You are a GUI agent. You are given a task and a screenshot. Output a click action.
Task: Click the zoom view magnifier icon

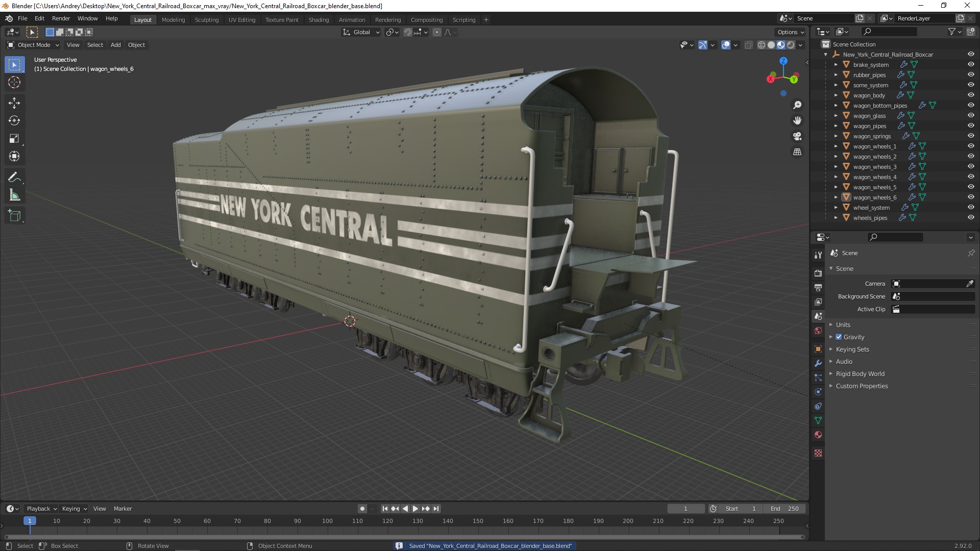(797, 105)
